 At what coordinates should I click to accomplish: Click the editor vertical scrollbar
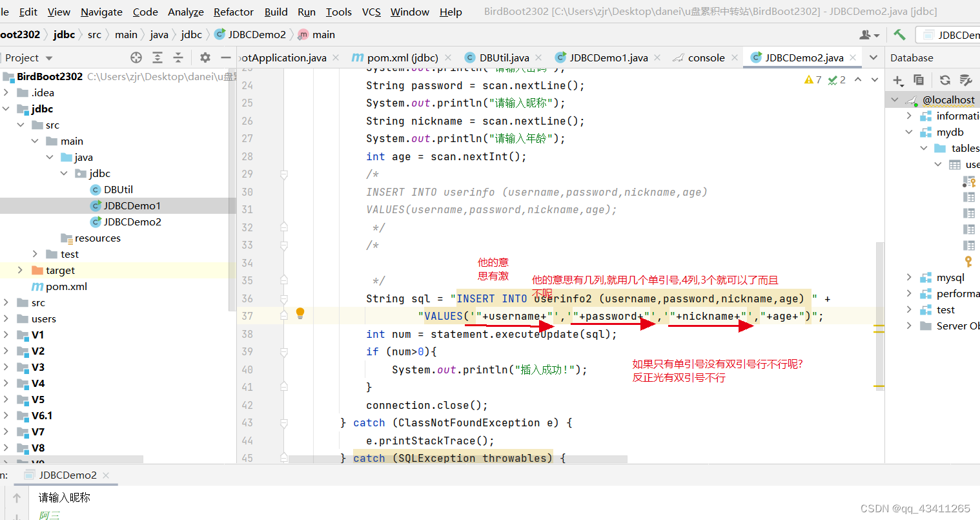tap(879, 317)
